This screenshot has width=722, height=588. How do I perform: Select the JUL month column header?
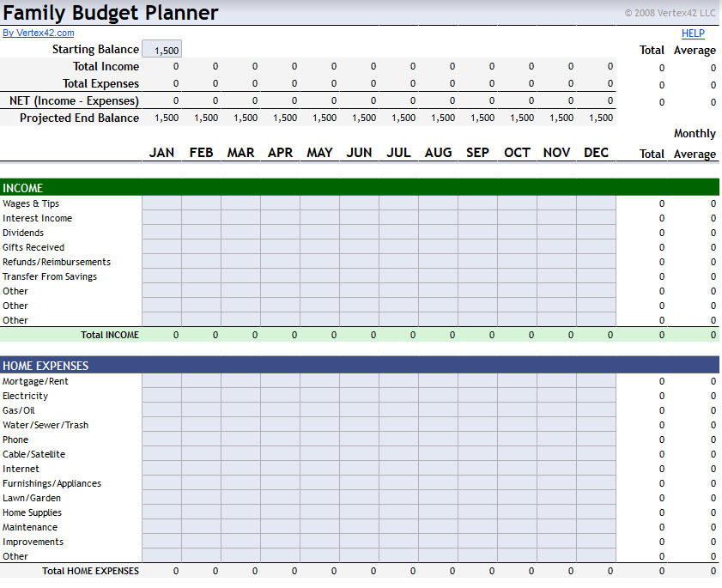[398, 153]
